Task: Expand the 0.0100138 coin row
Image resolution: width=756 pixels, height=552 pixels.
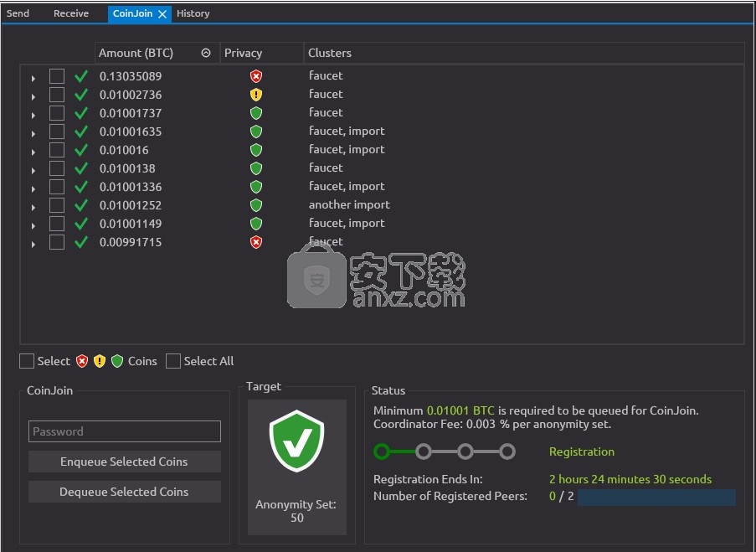Action: [33, 170]
